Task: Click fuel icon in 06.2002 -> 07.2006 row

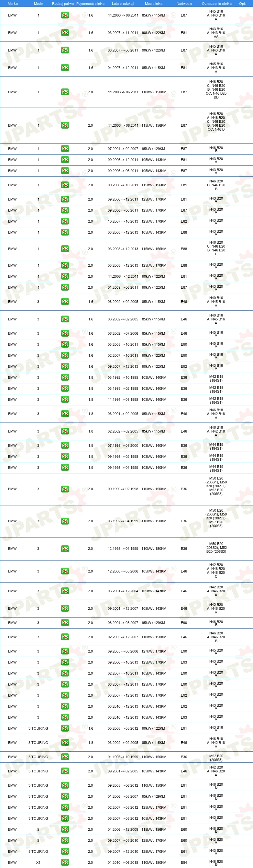Action: (65, 333)
